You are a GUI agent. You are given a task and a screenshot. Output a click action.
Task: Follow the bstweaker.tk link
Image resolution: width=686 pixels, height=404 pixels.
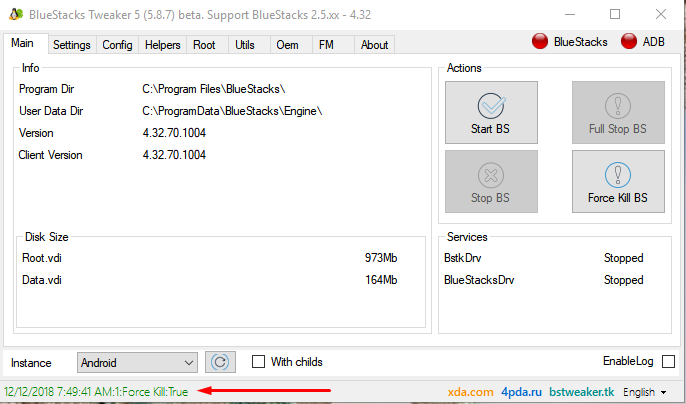click(x=582, y=392)
